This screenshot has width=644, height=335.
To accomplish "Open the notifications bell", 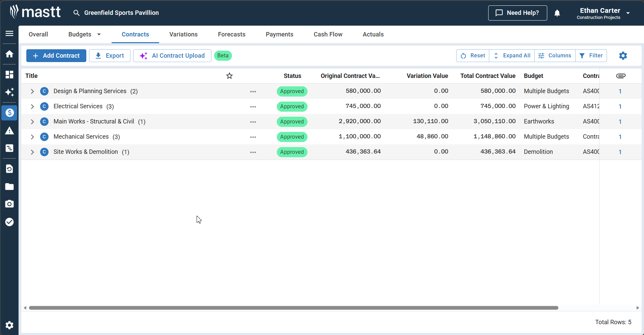I will click(557, 13).
